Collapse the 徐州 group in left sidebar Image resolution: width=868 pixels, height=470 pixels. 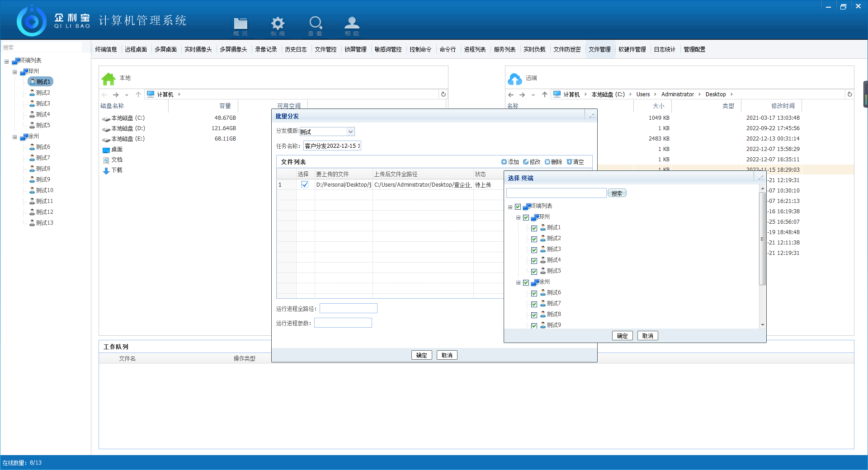pos(15,136)
